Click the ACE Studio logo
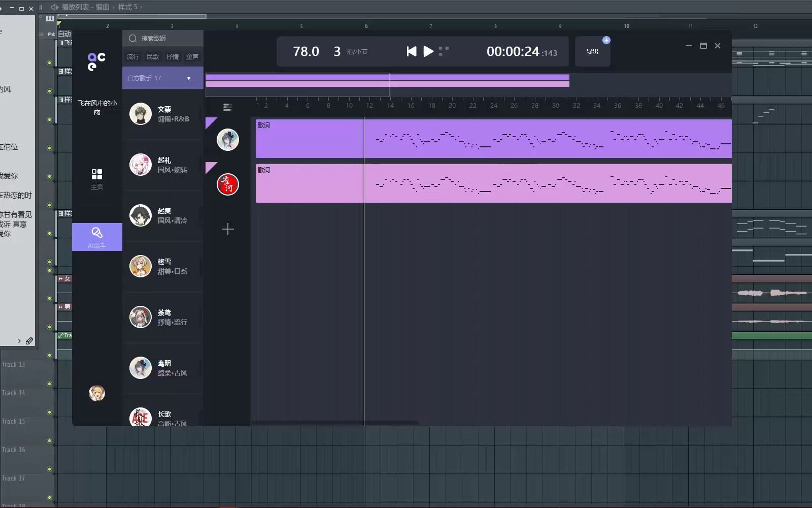The width and height of the screenshot is (812, 508). coord(96,61)
